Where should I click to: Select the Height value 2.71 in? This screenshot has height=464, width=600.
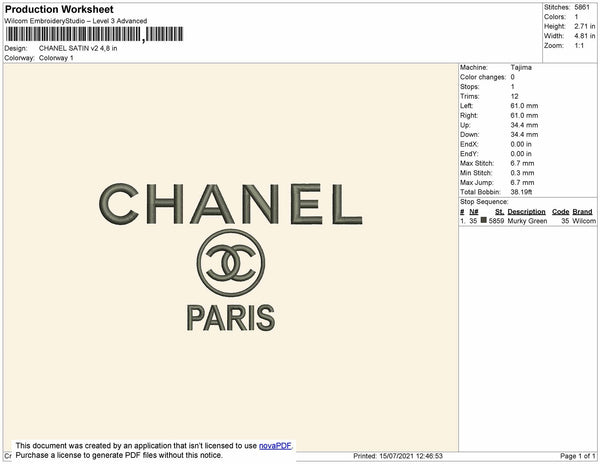click(x=584, y=26)
